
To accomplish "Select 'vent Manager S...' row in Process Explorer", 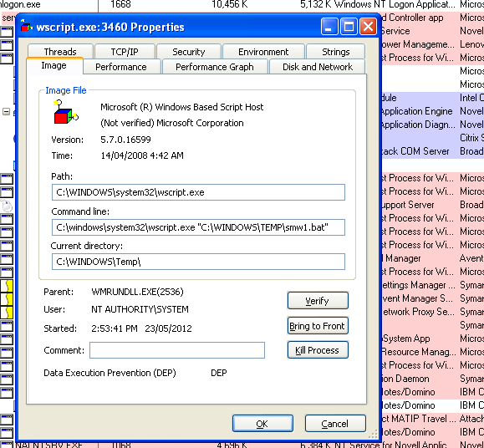I will 433,298.
